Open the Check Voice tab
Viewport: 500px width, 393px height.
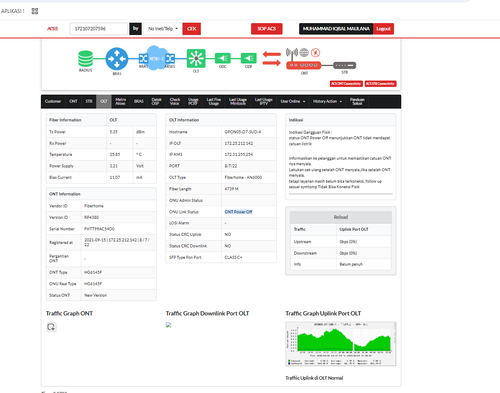tap(175, 101)
